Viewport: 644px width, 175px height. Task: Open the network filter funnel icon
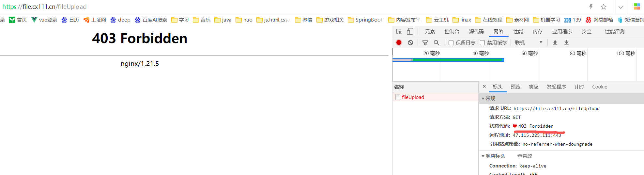(x=425, y=42)
